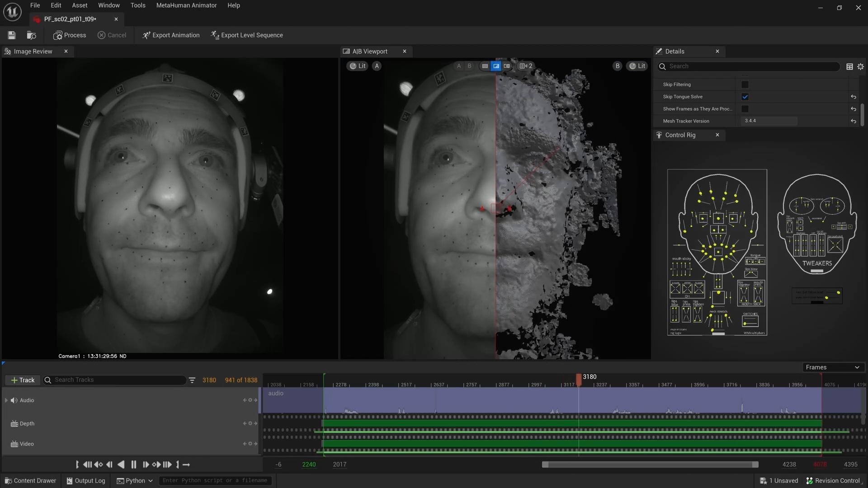Click the TWEAKERS label on the rig
Viewport: 868px width, 488px height.
[x=817, y=263]
